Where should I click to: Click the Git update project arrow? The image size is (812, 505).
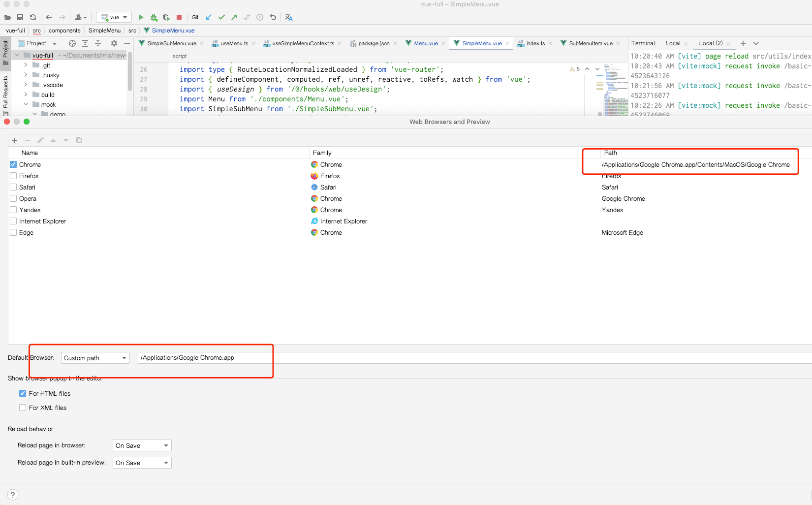pos(209,17)
